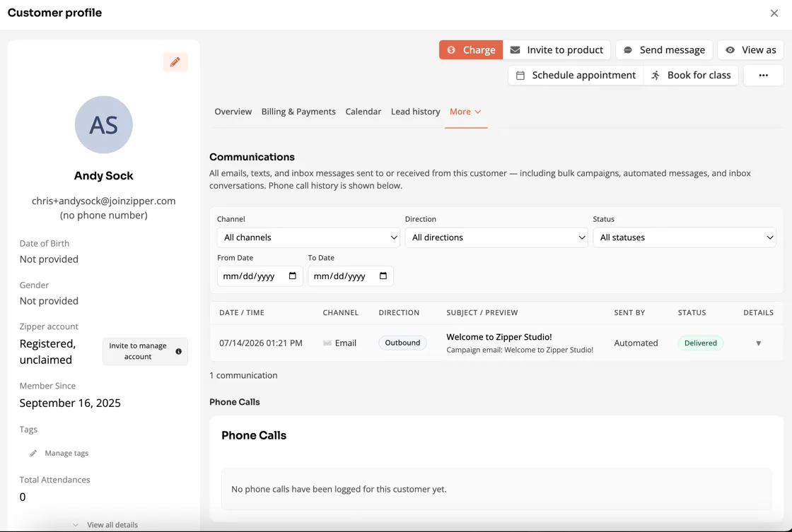Image resolution: width=792 pixels, height=532 pixels.
Task: Open the Direction dropdown showing All directions
Action: pyautogui.click(x=496, y=237)
